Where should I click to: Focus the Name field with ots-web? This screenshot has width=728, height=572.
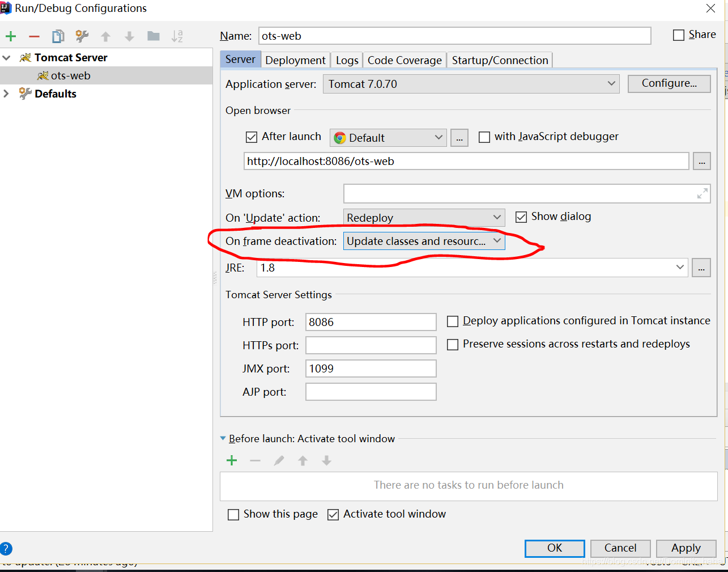454,36
